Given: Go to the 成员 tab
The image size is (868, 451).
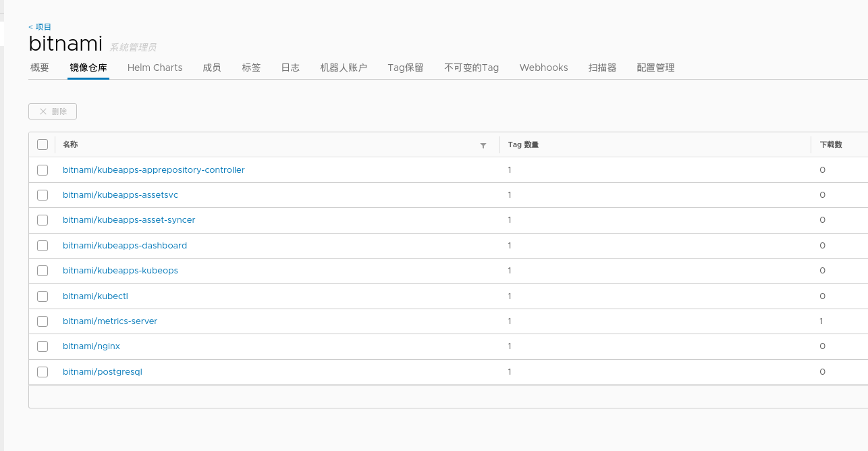Looking at the screenshot, I should [x=212, y=68].
